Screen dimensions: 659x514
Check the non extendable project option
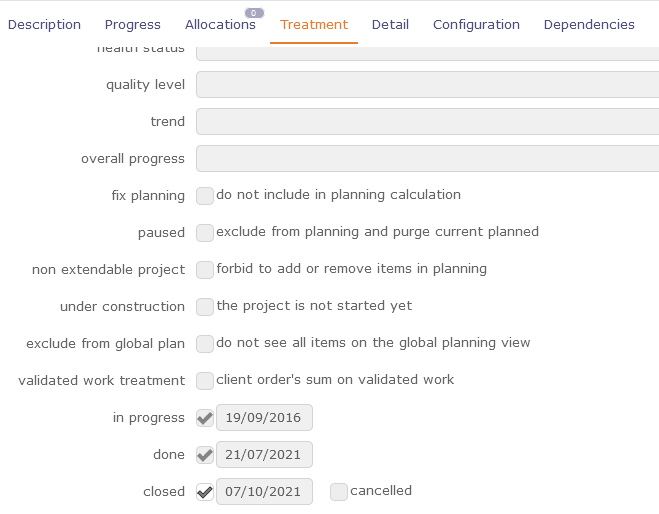pos(205,270)
